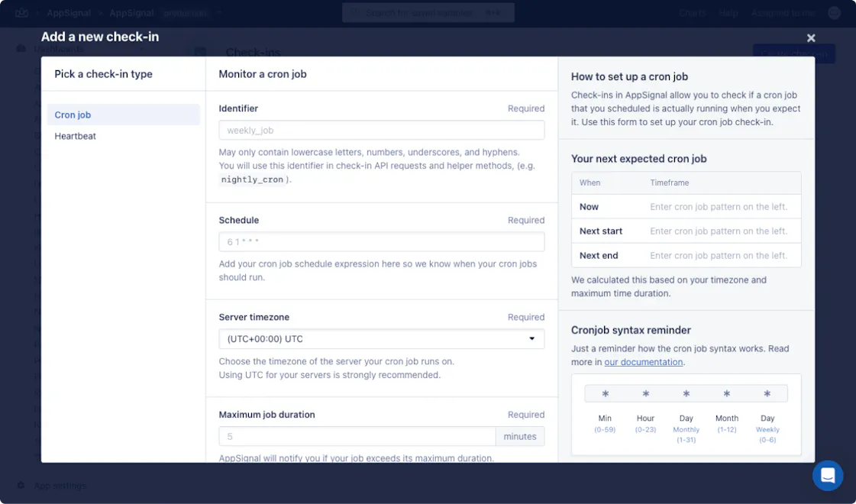
Task: Click the 'How to set up a cron job' heading
Action: click(629, 77)
